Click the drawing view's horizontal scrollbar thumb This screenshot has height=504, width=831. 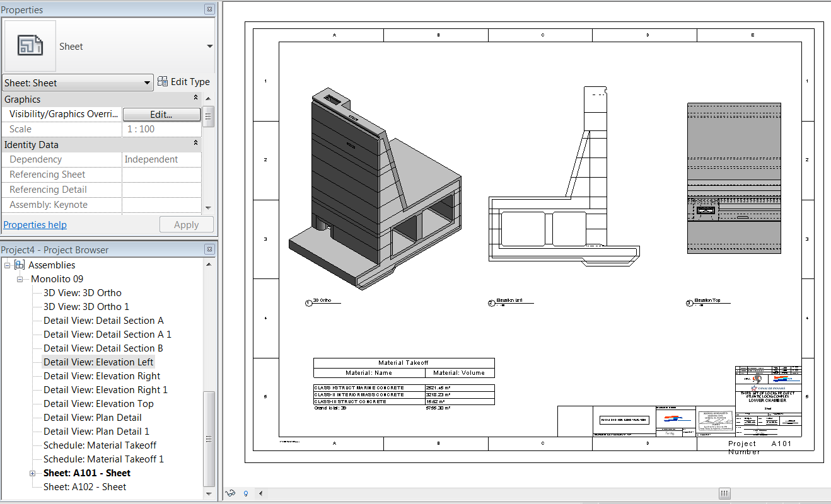pyautogui.click(x=725, y=493)
